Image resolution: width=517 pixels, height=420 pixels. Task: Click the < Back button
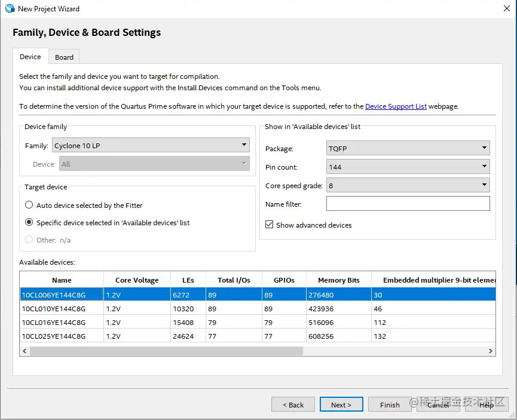coord(293,404)
